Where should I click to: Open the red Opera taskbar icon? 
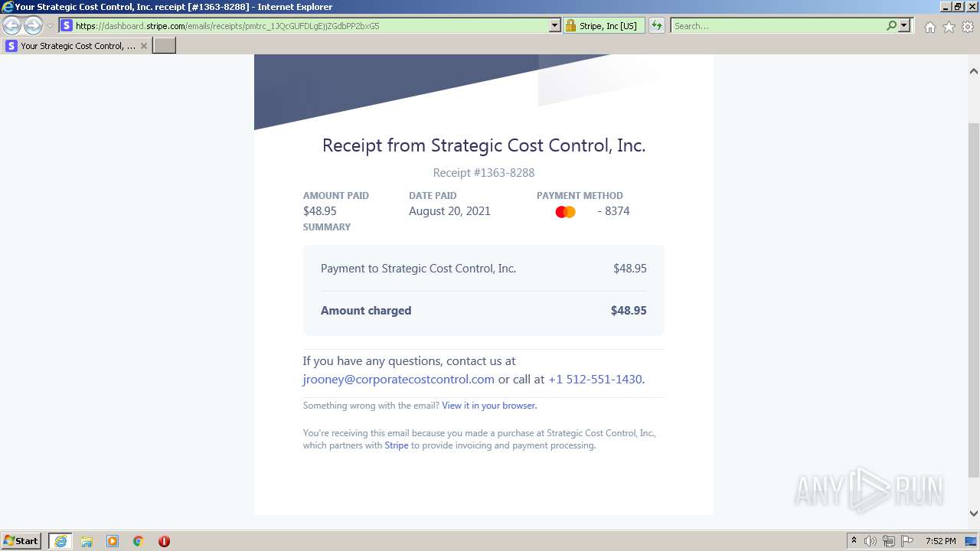(164, 541)
